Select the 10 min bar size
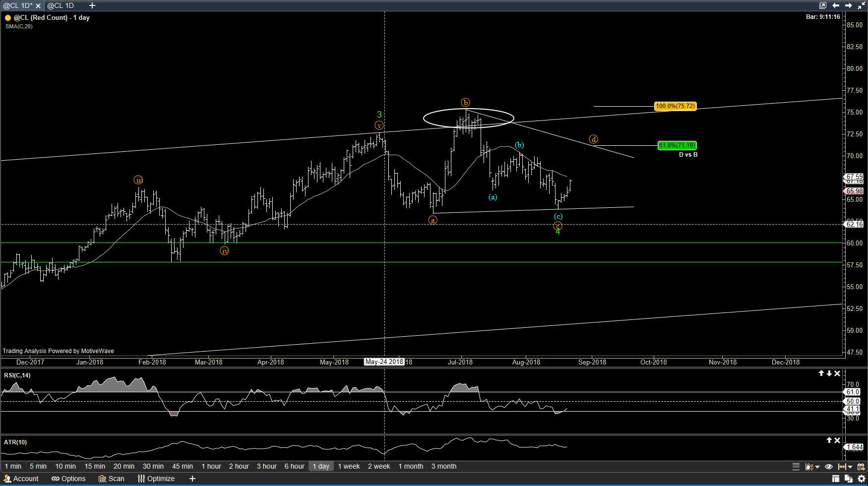Screen dimensions: 868x486 click(65, 466)
